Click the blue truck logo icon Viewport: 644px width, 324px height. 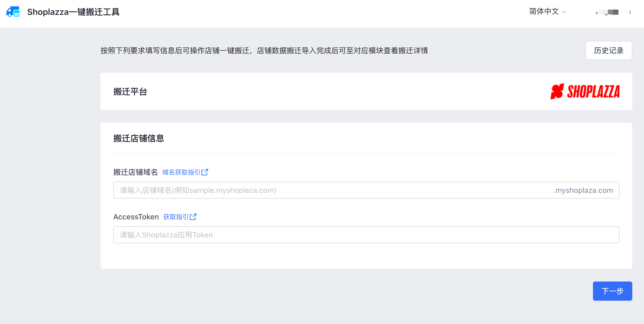pyautogui.click(x=13, y=12)
